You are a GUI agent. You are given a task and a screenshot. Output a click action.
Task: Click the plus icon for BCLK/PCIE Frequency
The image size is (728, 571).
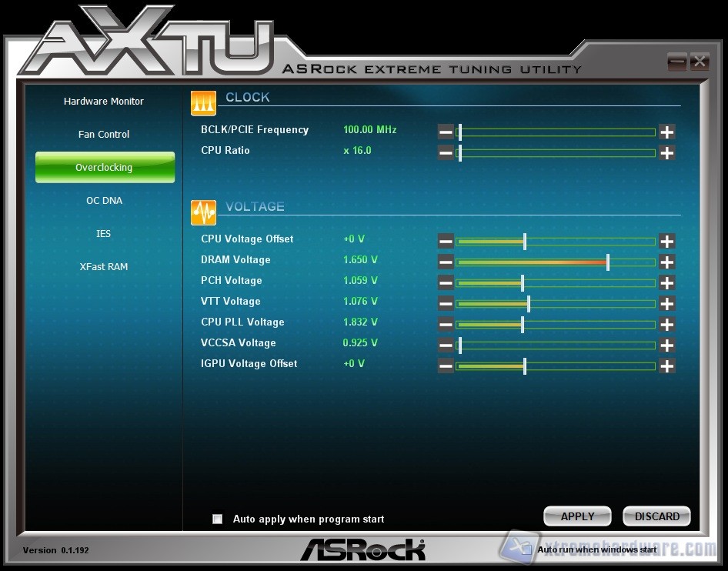(x=666, y=132)
